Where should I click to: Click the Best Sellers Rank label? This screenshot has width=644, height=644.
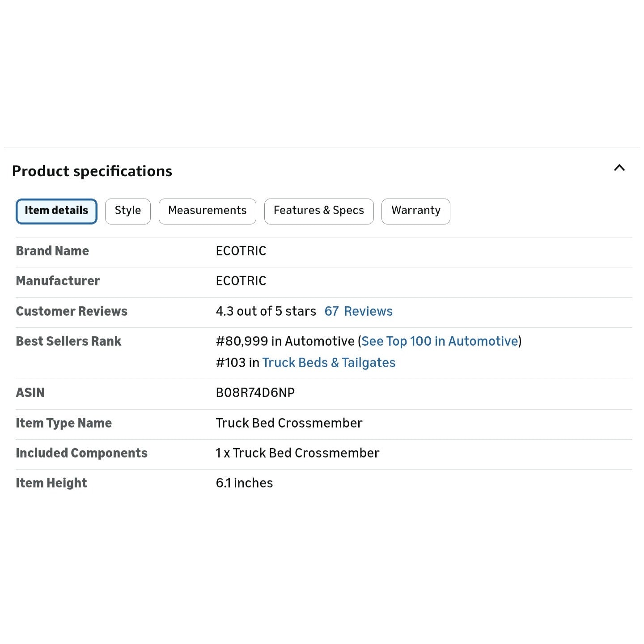click(x=68, y=341)
